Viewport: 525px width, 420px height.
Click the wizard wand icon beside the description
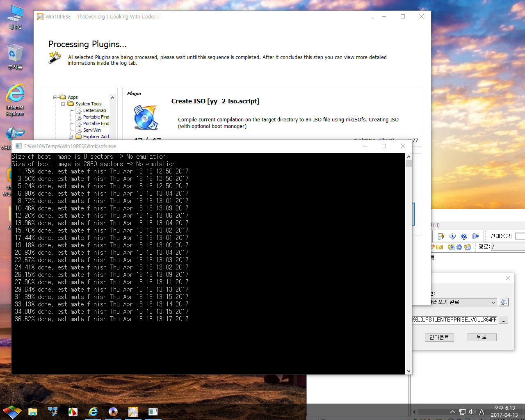click(55, 58)
